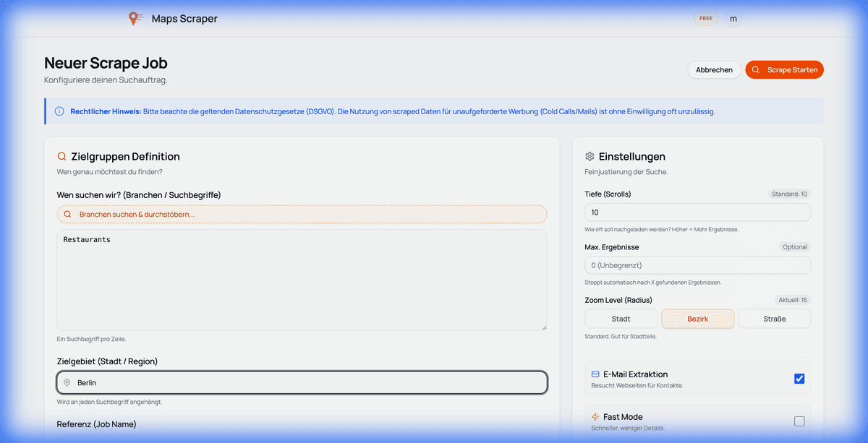Click the magnifier icon inside the Branchen search field
The width and height of the screenshot is (868, 443).
pos(67,214)
